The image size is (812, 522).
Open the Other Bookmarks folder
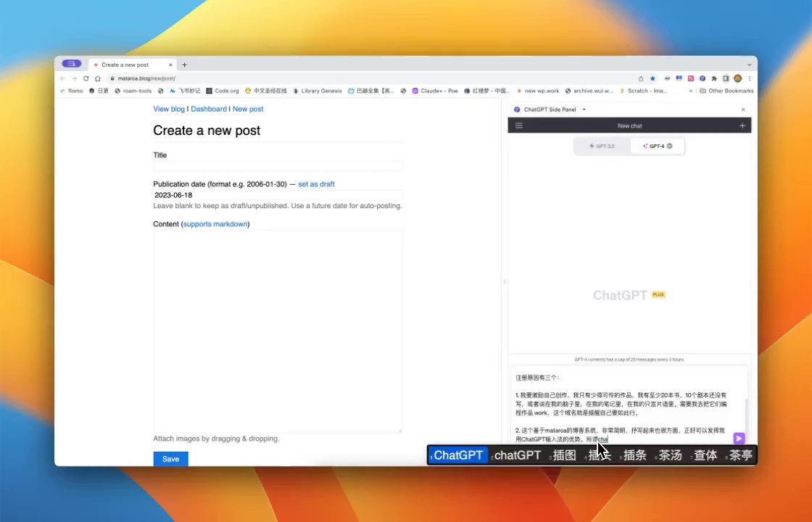tap(726, 91)
